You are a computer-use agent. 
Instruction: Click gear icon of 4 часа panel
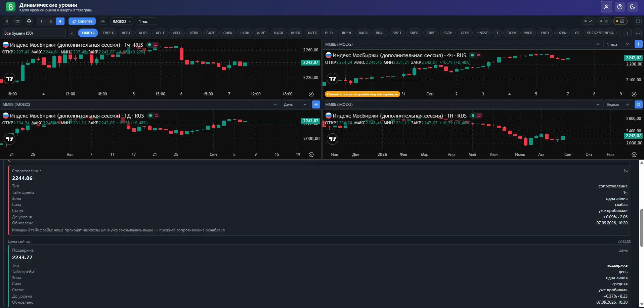pos(638,44)
